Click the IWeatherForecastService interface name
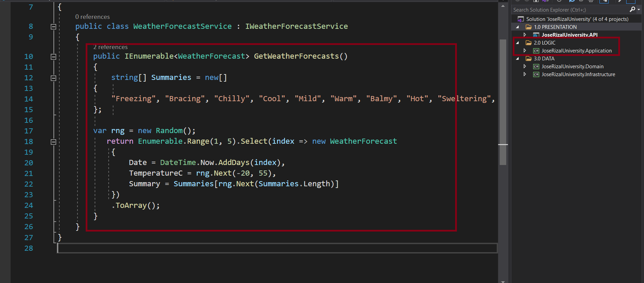Image resolution: width=644 pixels, height=283 pixels. [296, 26]
